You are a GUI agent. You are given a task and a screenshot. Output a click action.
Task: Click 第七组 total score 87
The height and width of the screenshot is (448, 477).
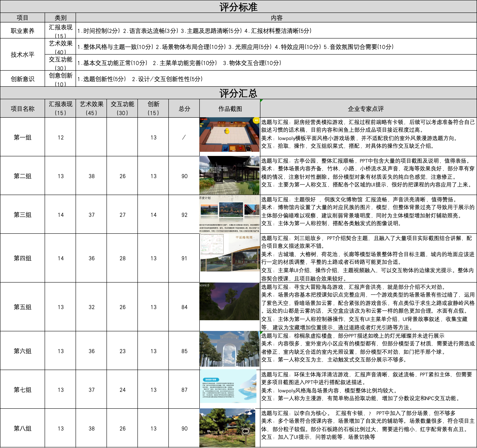point(184,389)
